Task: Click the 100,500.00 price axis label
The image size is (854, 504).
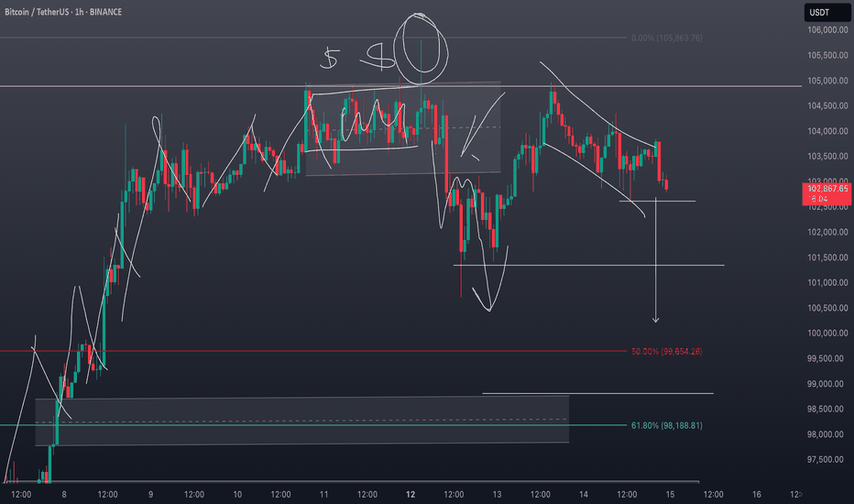Action: (x=827, y=308)
